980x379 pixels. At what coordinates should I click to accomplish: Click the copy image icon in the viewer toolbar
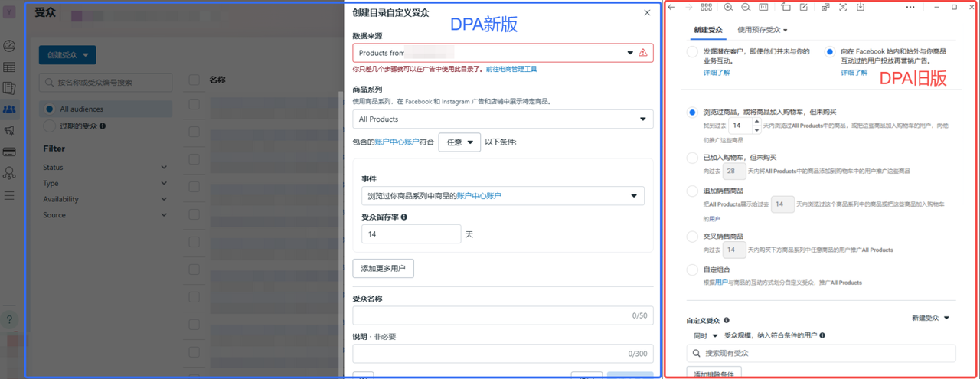pyautogui.click(x=825, y=7)
